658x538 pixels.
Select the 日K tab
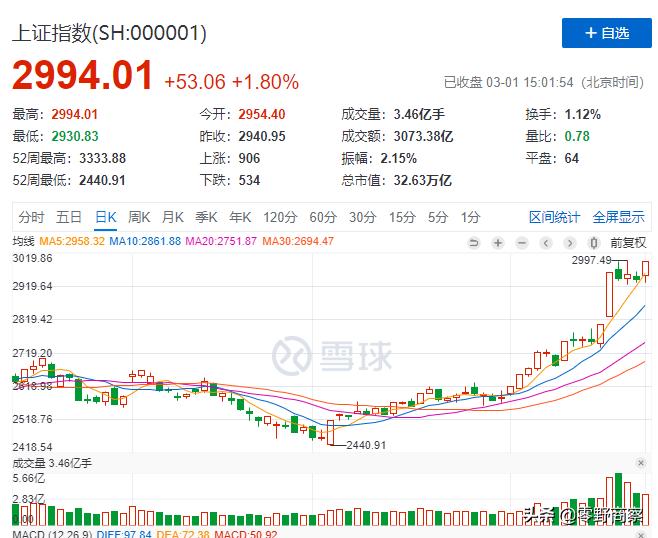click(106, 217)
